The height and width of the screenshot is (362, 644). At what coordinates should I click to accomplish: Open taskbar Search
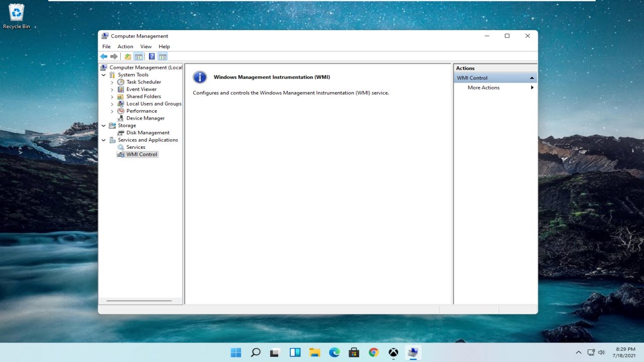click(256, 352)
